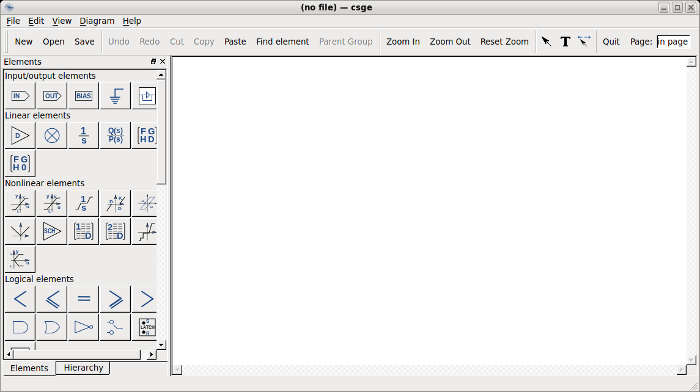Click the Elements list scroll-left arrow
Screen dimensions: 700x392
pyautogui.click(x=9, y=354)
